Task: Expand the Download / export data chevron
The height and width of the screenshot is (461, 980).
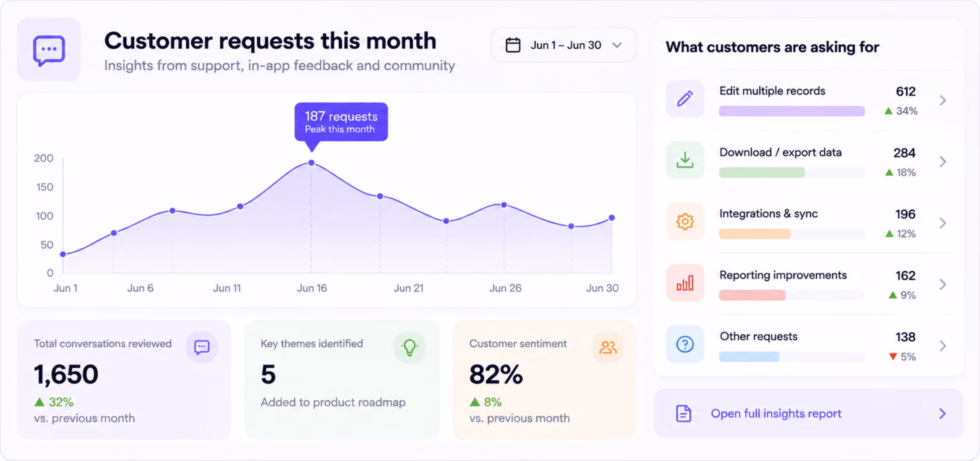Action: pos(942,162)
